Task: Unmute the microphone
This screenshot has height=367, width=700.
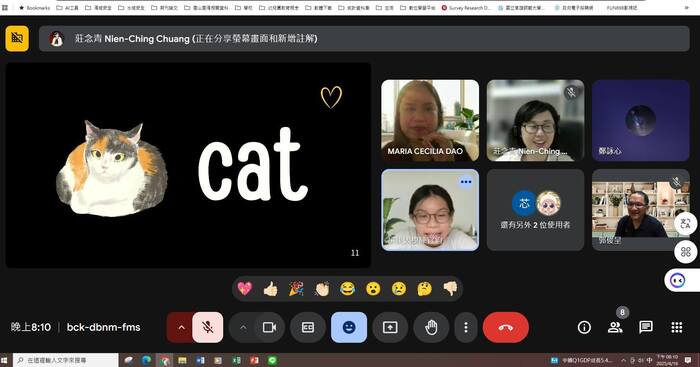Action: 208,327
